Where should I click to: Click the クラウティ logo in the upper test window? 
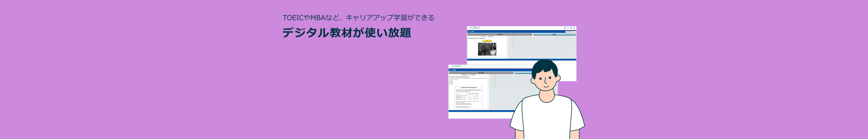475,28
